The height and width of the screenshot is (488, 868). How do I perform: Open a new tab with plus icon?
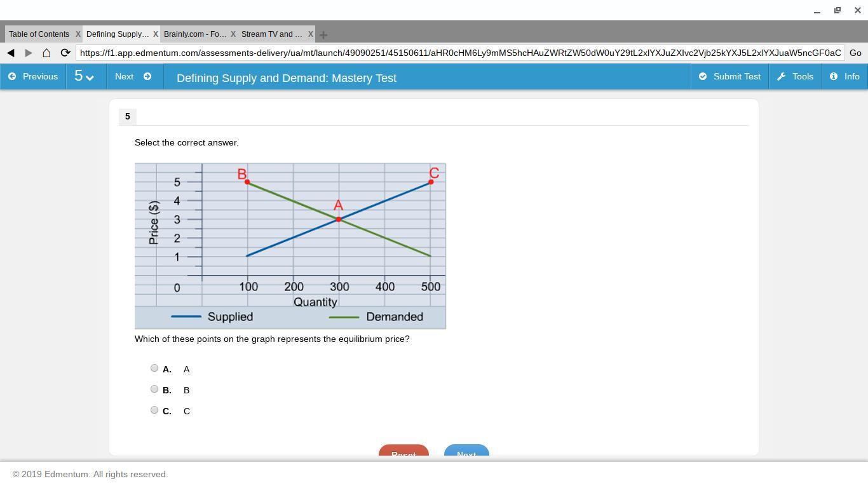tap(323, 34)
